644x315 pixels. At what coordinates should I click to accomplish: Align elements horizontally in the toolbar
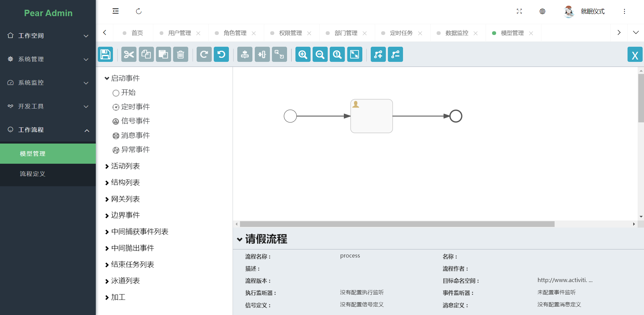[x=262, y=54]
